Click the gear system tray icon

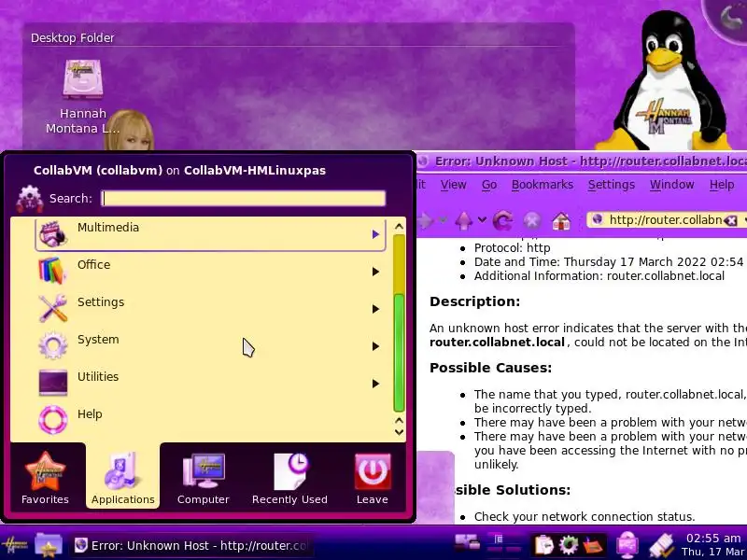pos(569,545)
